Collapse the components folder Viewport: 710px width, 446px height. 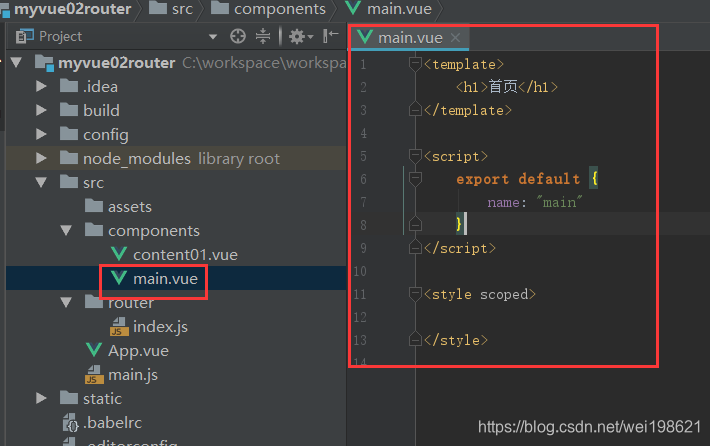click(x=66, y=230)
